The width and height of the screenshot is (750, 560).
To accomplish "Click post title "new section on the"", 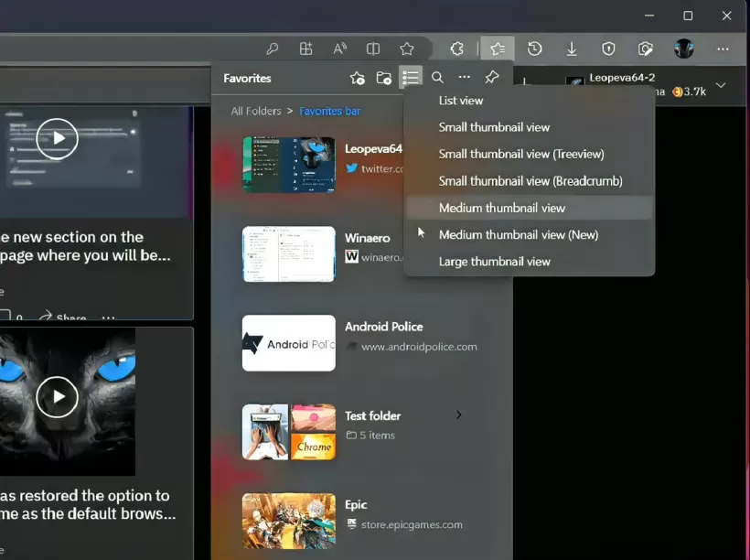I will click(x=79, y=237).
